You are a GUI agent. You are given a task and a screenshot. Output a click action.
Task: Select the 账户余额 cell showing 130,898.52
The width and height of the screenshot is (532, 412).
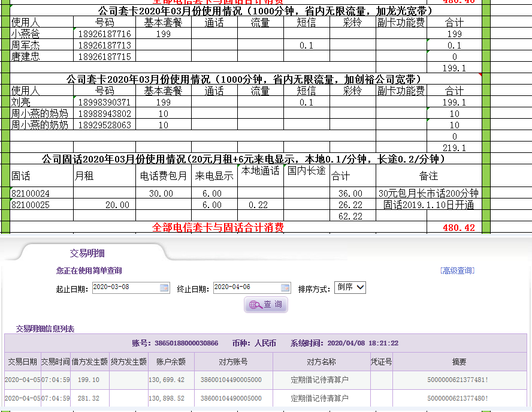click(x=171, y=398)
